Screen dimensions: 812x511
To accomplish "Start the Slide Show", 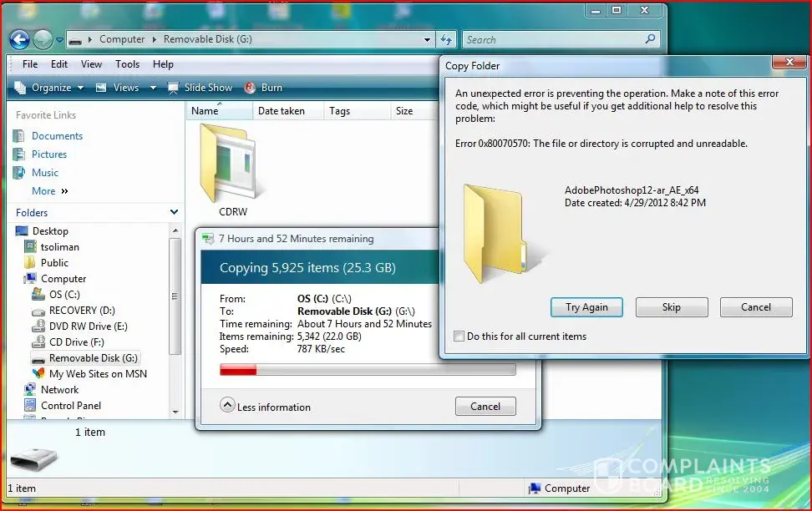I will (200, 88).
